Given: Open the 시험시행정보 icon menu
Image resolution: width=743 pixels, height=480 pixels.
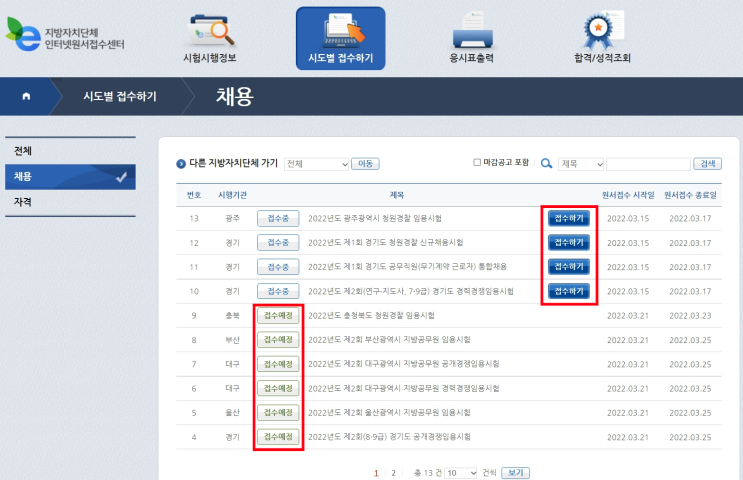Looking at the screenshot, I should coord(210,39).
